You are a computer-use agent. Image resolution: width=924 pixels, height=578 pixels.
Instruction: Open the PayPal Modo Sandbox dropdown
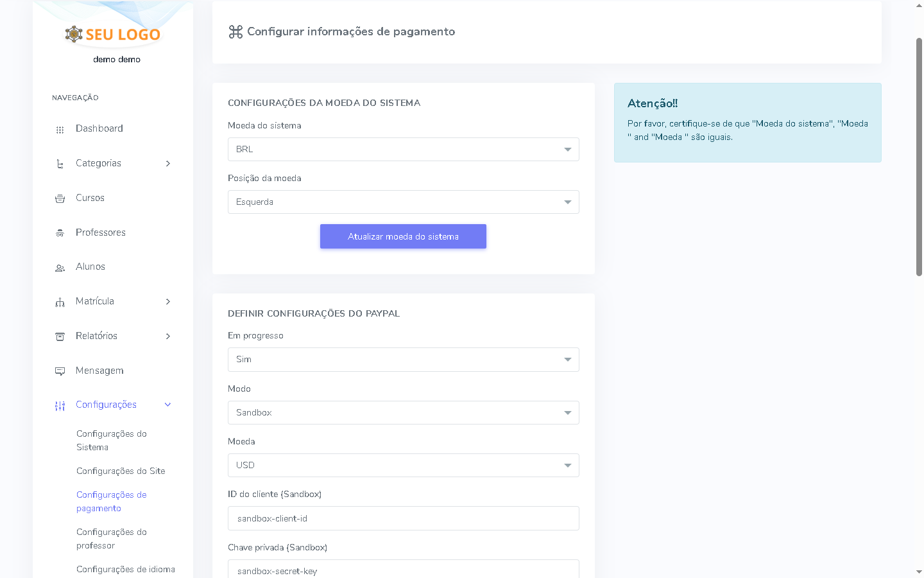pos(403,413)
